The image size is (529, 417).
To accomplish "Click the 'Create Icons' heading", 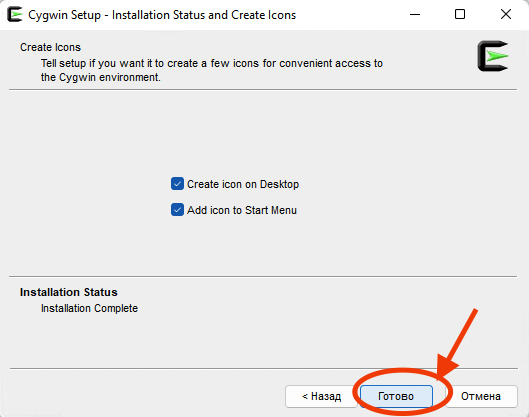I will click(x=50, y=47).
